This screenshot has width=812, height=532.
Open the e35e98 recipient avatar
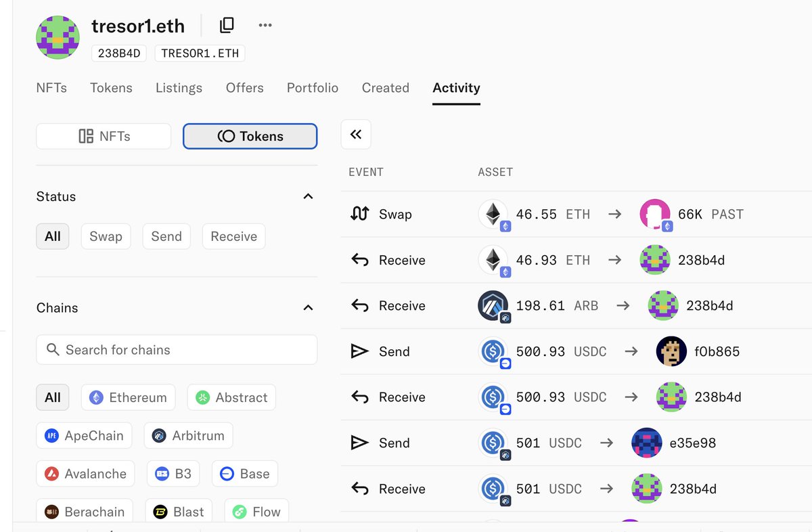(x=646, y=443)
